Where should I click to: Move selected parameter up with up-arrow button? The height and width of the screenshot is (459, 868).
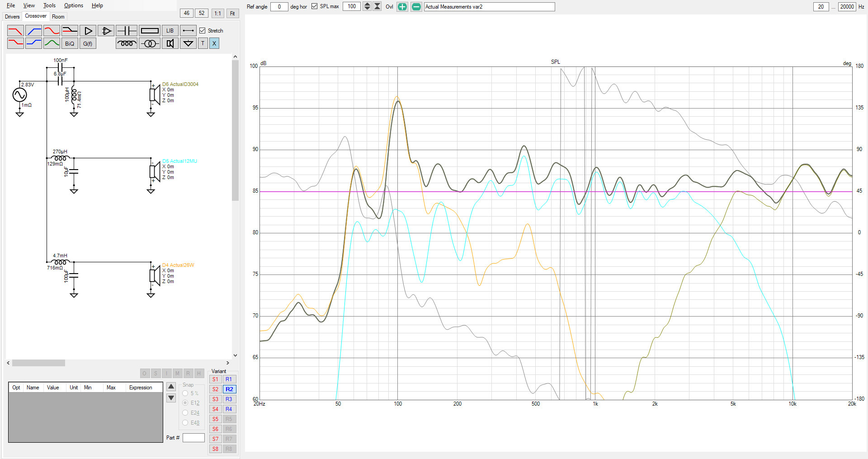(x=171, y=387)
